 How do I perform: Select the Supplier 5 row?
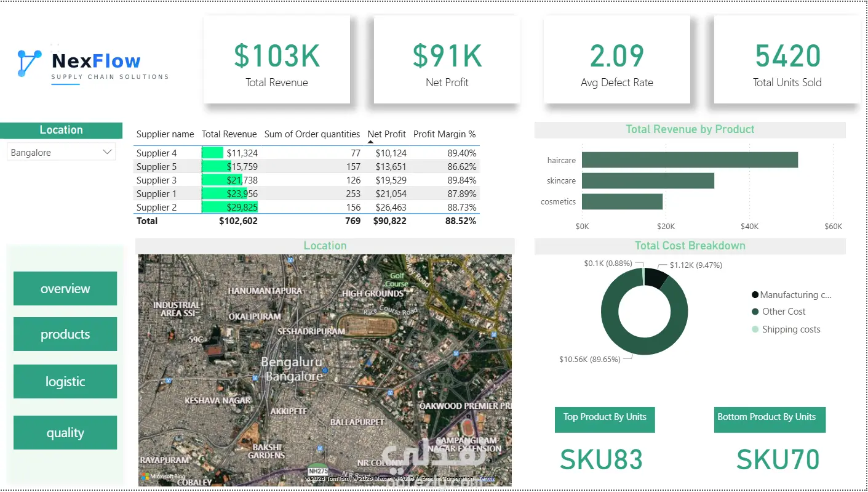pyautogui.click(x=306, y=166)
